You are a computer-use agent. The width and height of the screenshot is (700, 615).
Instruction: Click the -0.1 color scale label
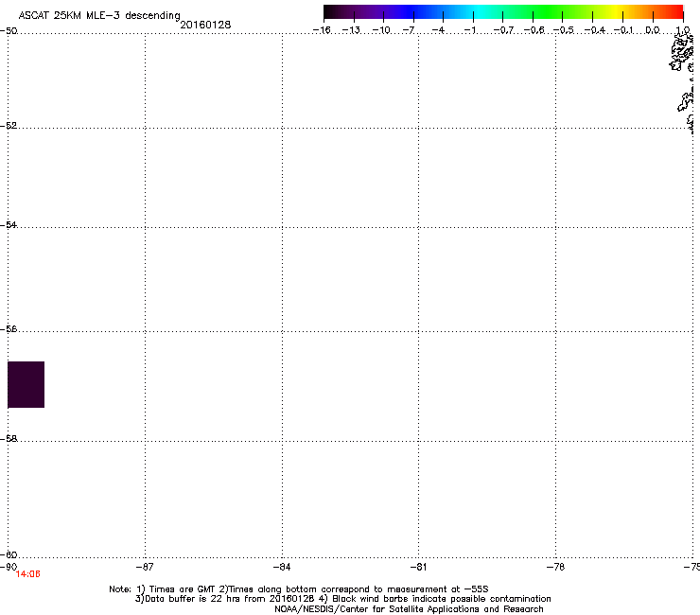623,30
